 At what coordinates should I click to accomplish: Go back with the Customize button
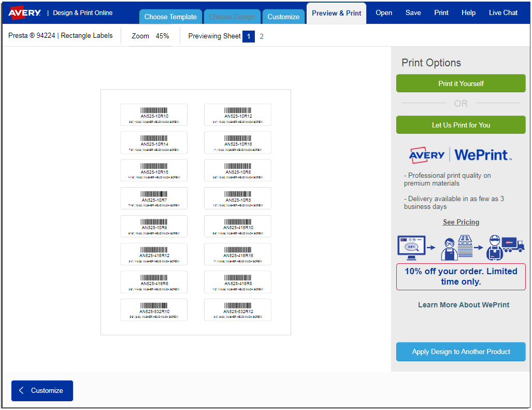click(x=42, y=391)
